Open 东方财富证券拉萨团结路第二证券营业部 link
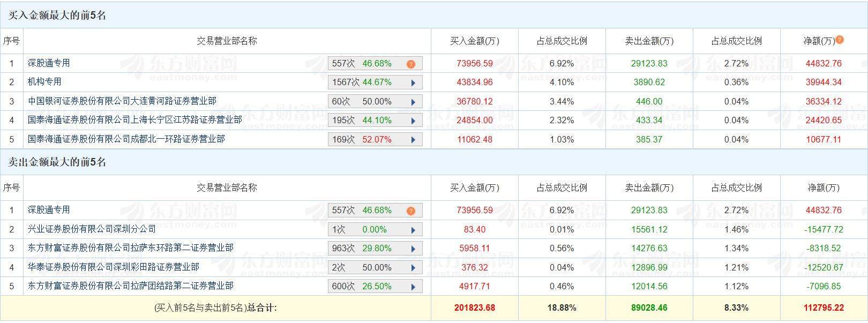 pyautogui.click(x=131, y=286)
